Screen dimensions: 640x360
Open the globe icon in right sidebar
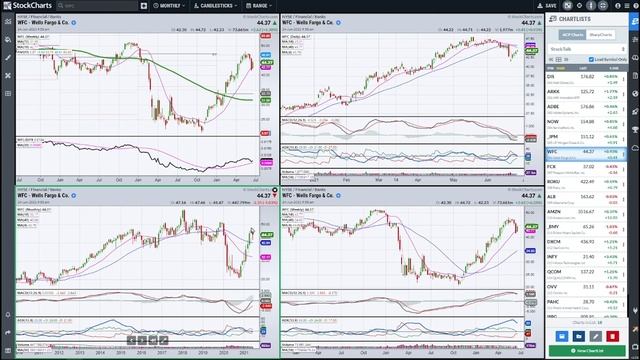point(635,93)
